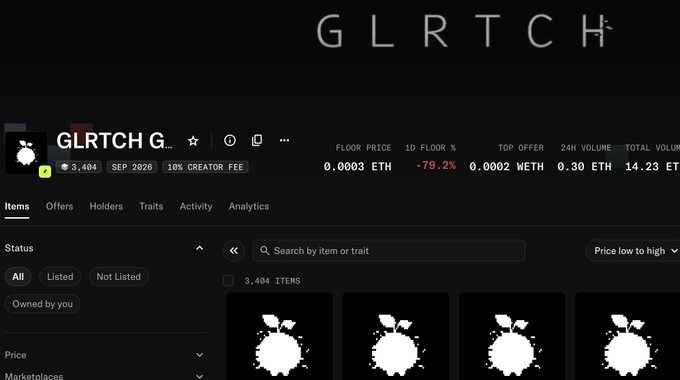This screenshot has width=680, height=380.
Task: Favorite the collection with the star icon
Action: [x=193, y=141]
